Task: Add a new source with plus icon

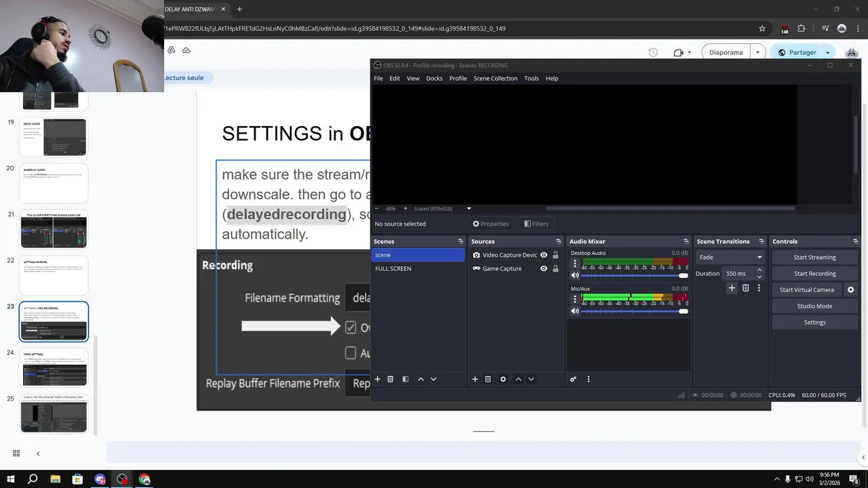Action: point(475,380)
